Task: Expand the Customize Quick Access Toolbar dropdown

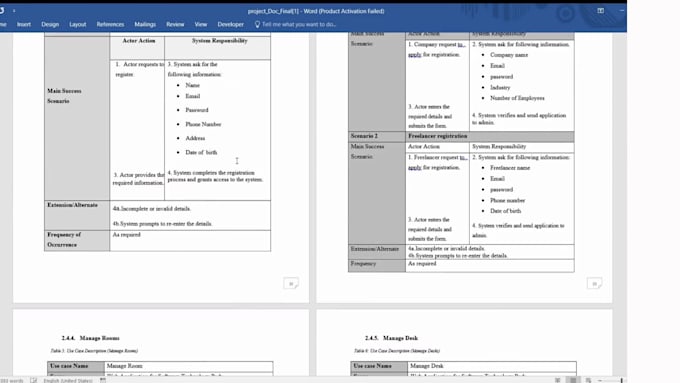Action: click(x=14, y=10)
